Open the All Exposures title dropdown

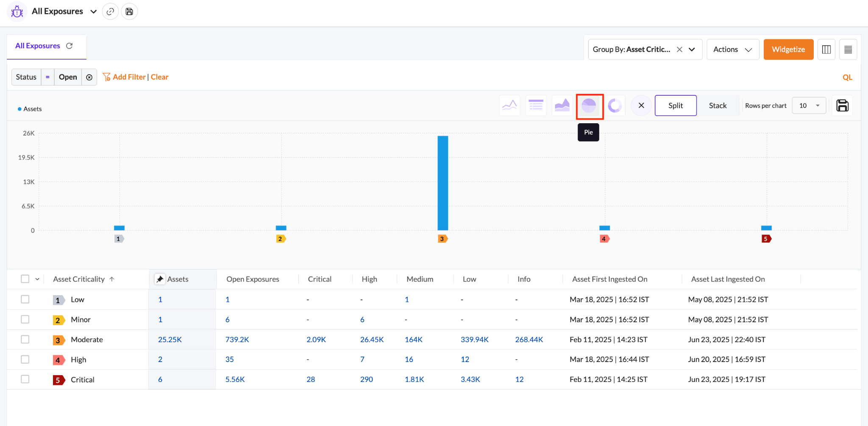94,11
